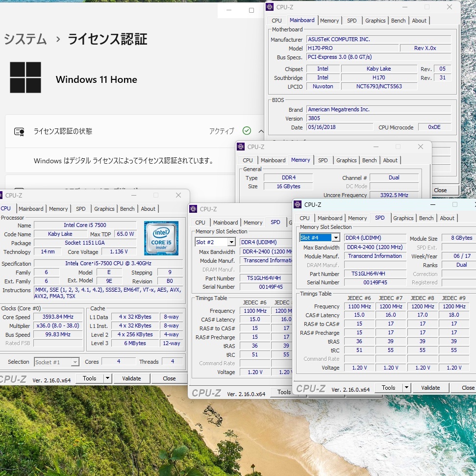476x476 pixels.
Task: Go back to システム via the breadcrumb
Action: point(25,39)
